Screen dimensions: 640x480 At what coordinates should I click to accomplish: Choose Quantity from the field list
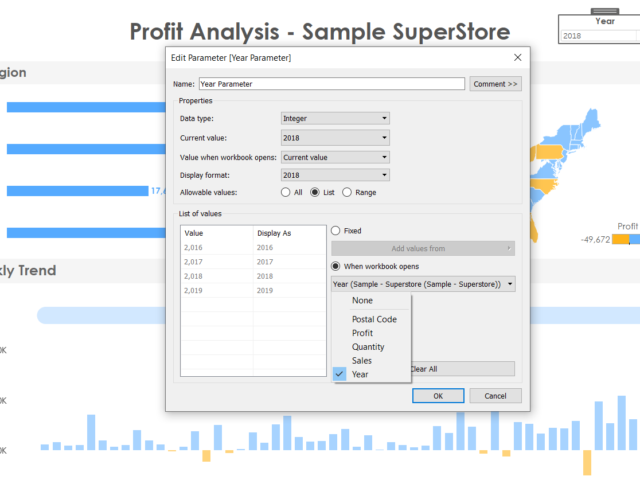(368, 347)
